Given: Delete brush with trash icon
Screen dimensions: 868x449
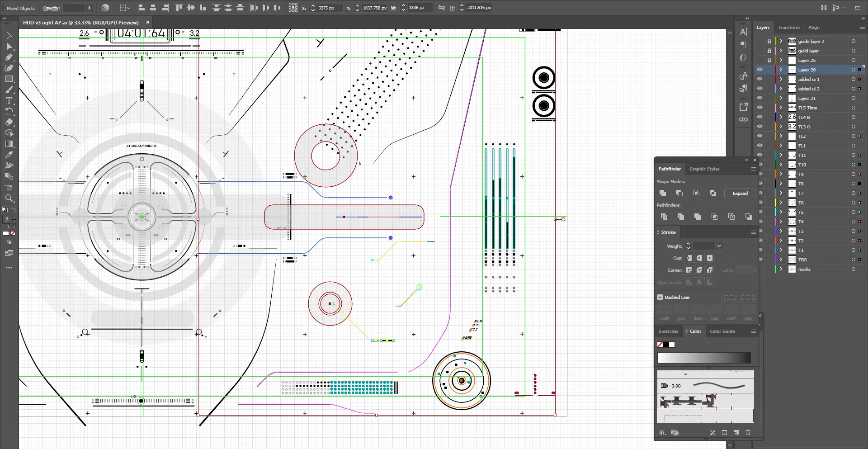Looking at the screenshot, I should 748,432.
